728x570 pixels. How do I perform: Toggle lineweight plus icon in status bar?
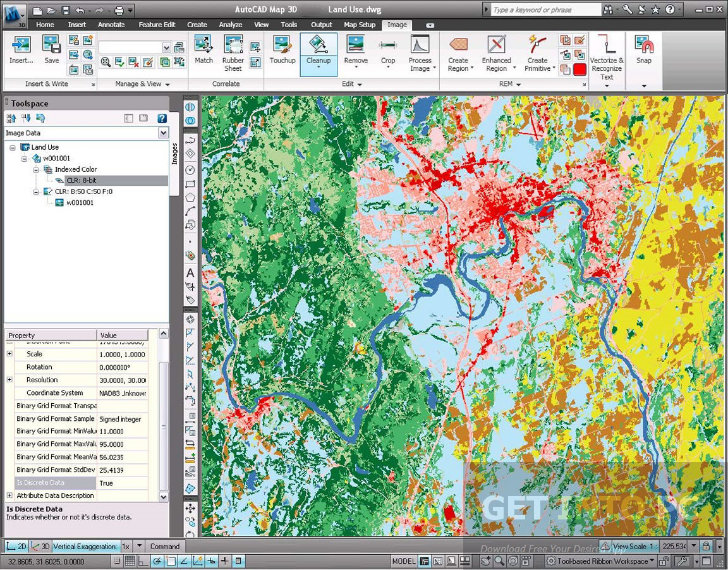coord(225,561)
